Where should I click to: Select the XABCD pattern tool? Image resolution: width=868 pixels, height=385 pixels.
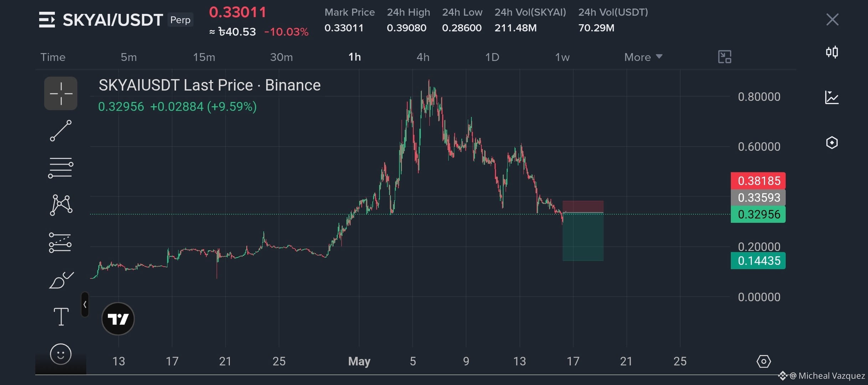point(61,205)
